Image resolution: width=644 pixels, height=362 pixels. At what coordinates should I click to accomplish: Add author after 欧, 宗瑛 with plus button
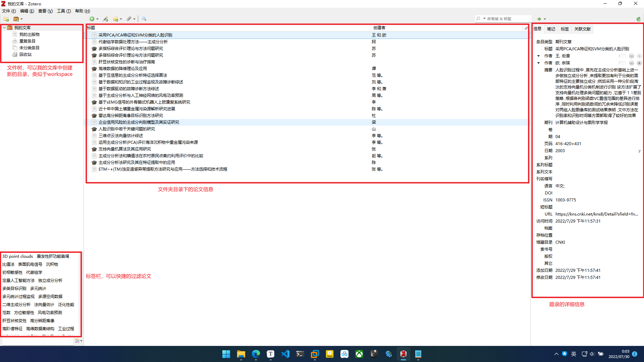pyautogui.click(x=639, y=63)
